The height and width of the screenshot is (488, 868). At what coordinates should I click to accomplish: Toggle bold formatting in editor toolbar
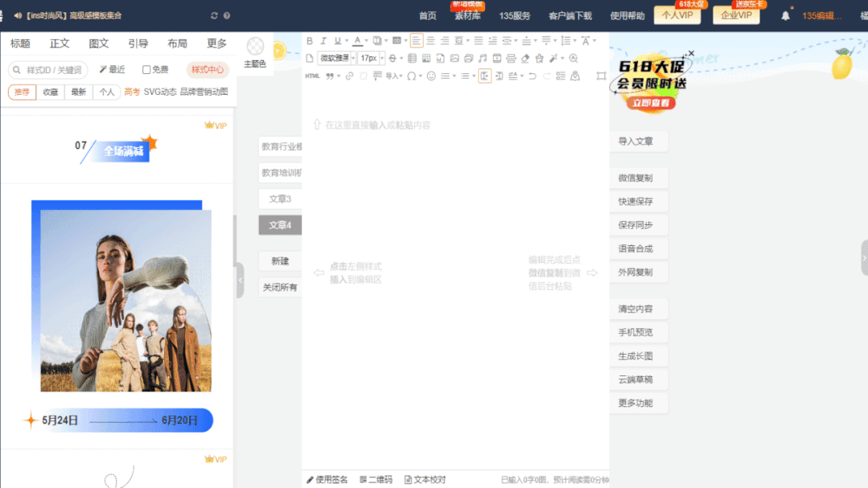(x=311, y=41)
